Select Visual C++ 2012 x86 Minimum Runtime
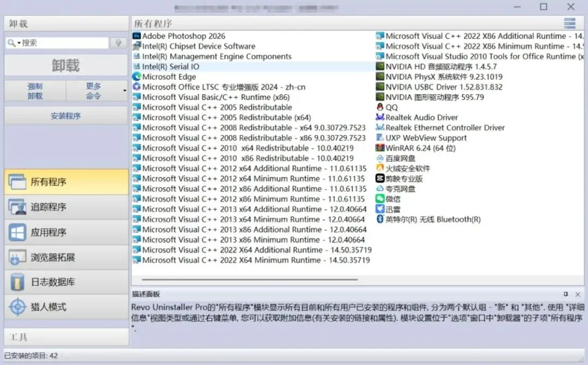This screenshot has width=588, height=365. [253, 199]
